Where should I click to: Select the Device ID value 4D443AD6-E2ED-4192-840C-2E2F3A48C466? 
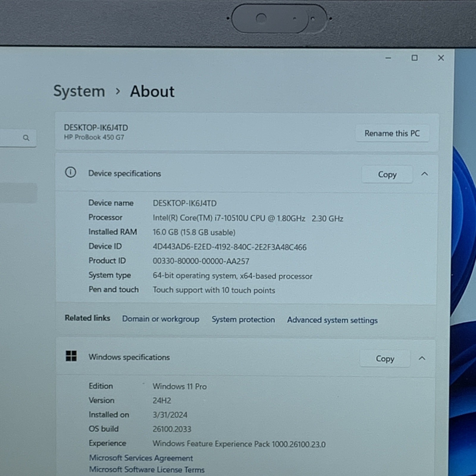(230, 247)
